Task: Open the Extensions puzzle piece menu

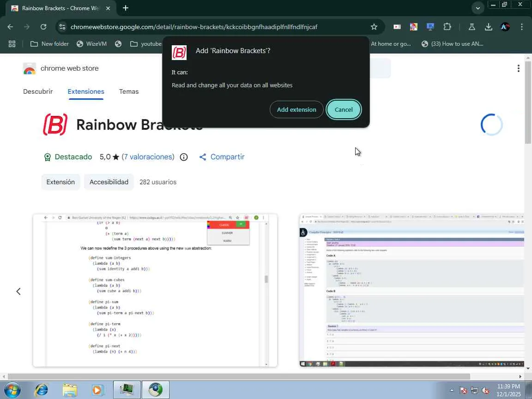Action: (x=447, y=27)
